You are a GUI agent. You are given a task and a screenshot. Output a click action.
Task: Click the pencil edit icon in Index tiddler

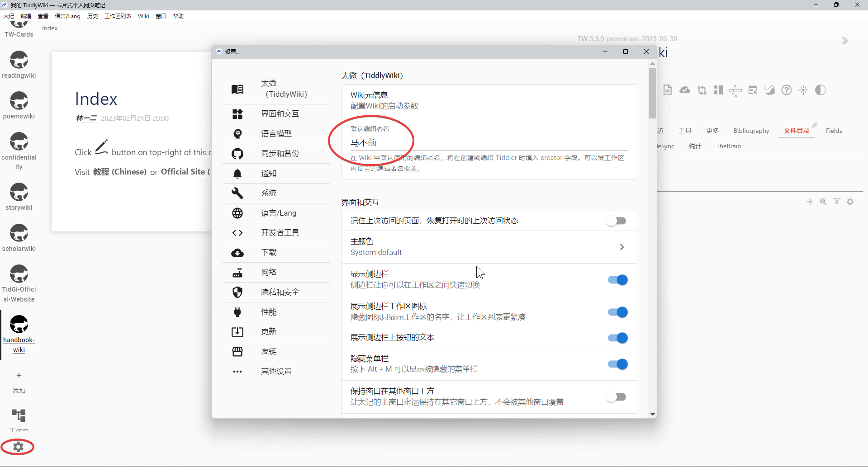pos(101,147)
